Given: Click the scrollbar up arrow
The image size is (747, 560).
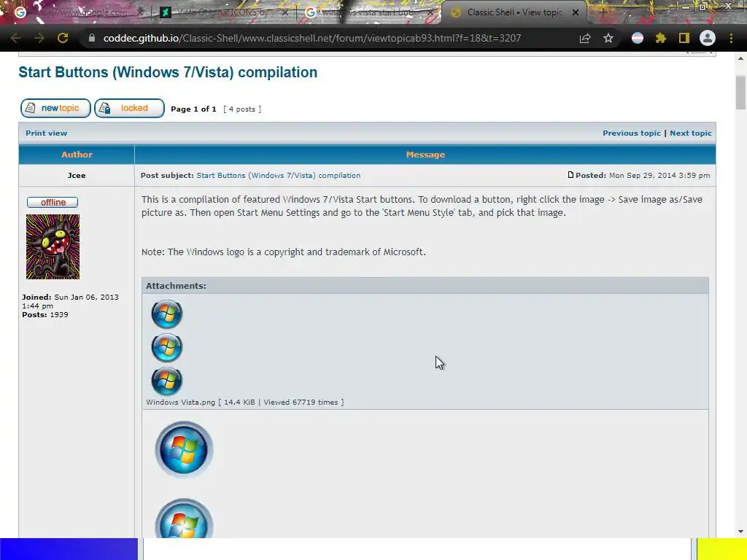Looking at the screenshot, I should (x=741, y=58).
